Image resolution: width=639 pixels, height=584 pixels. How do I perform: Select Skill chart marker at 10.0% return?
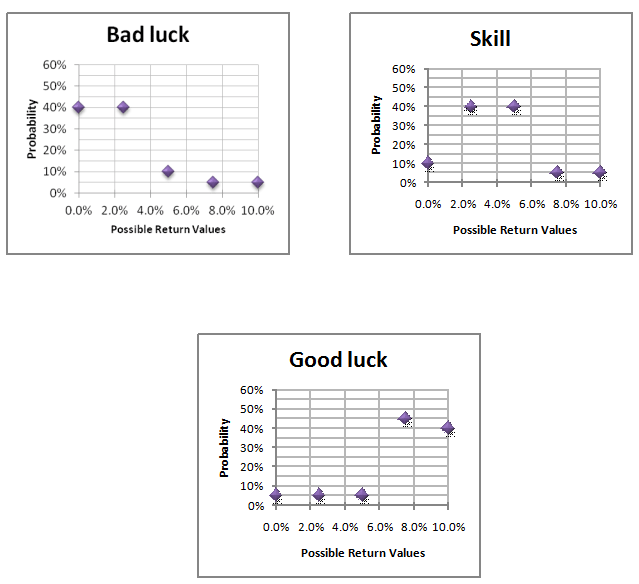(600, 173)
